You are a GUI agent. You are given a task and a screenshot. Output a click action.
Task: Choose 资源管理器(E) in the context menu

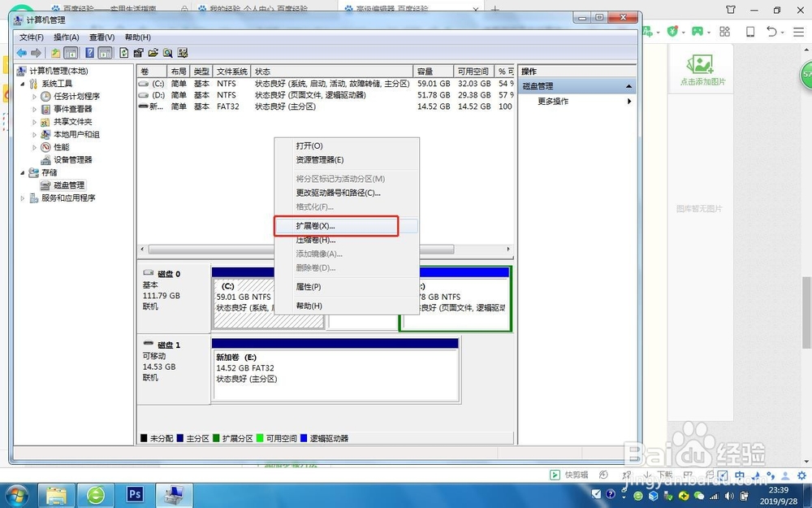coord(346,160)
